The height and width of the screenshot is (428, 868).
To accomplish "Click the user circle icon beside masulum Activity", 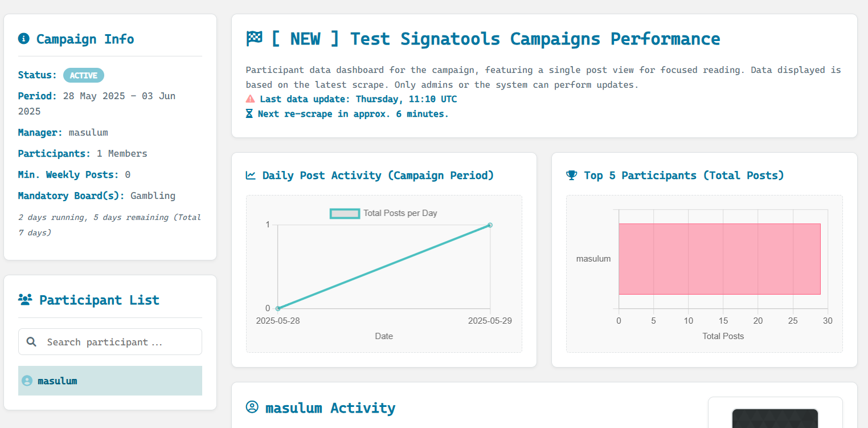I will coord(252,407).
